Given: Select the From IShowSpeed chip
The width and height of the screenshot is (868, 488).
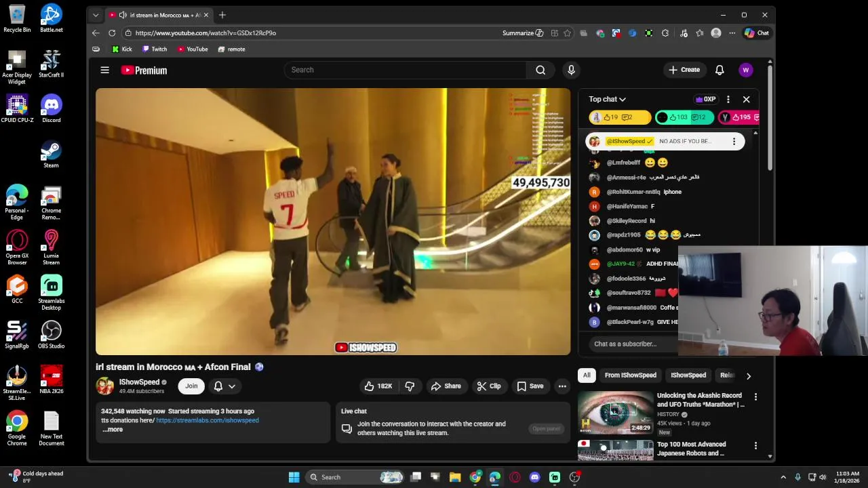Looking at the screenshot, I should click(x=630, y=375).
